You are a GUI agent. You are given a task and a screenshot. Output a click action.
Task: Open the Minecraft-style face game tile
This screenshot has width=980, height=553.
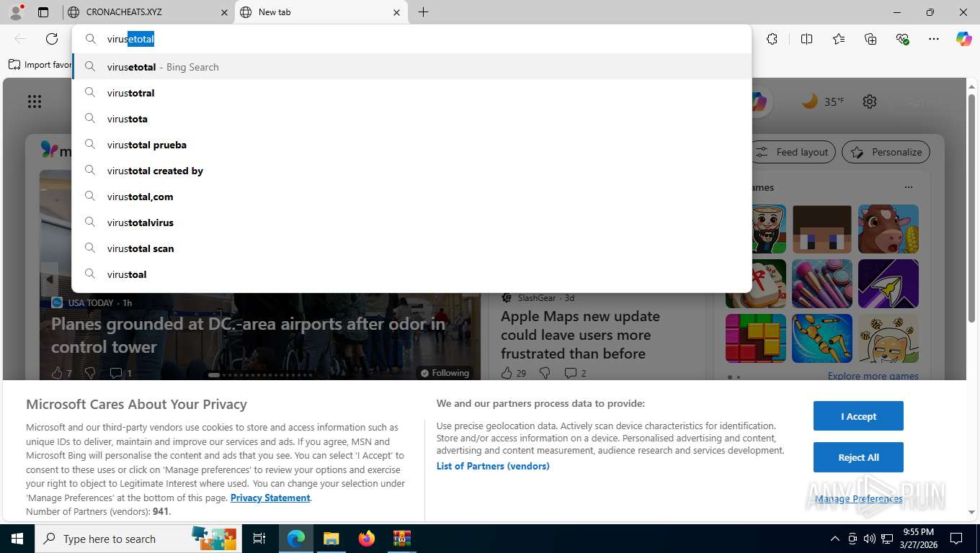pyautogui.click(x=822, y=229)
